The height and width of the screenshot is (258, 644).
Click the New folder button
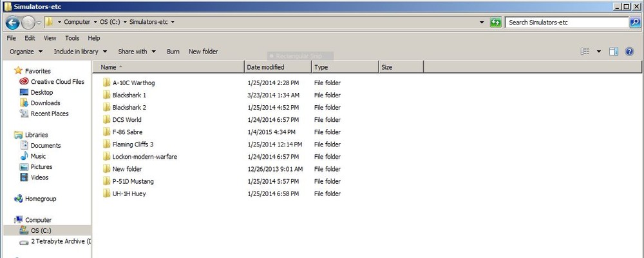pyautogui.click(x=204, y=52)
